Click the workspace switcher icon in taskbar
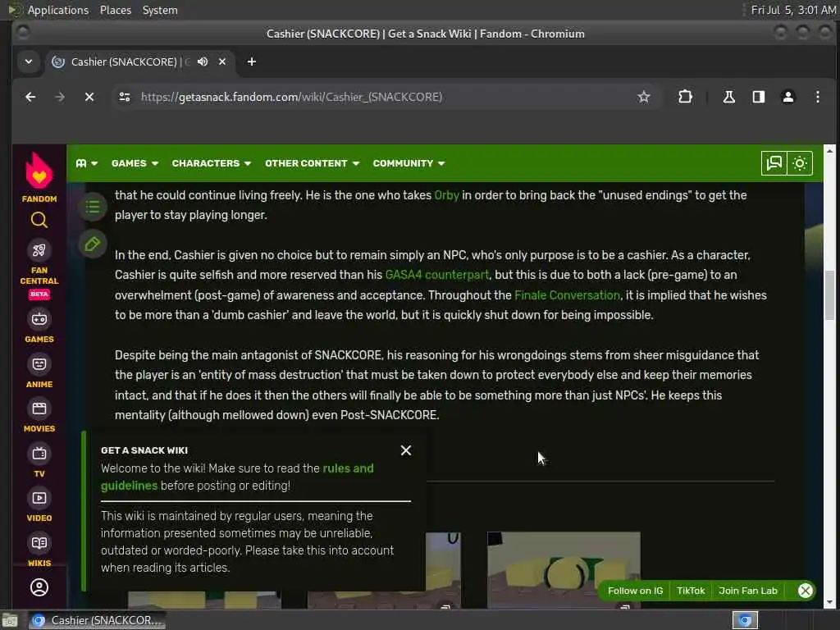The width and height of the screenshot is (840, 630). (745, 620)
